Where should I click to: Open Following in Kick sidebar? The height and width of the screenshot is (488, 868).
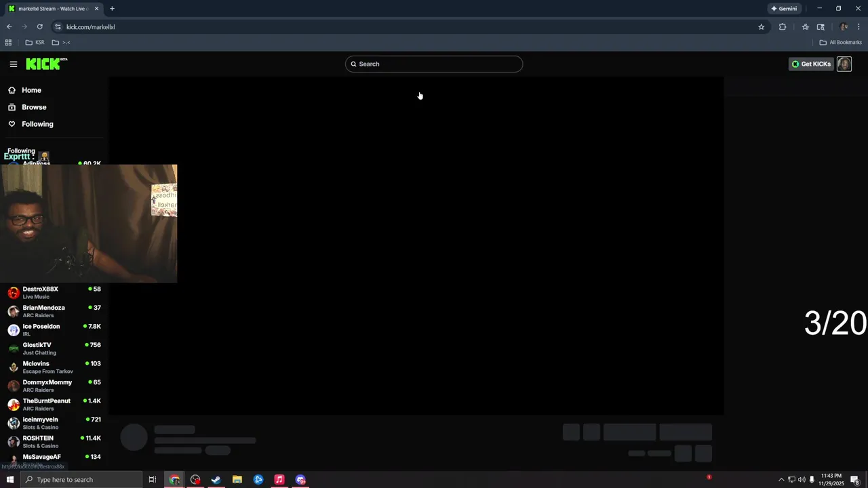(37, 124)
